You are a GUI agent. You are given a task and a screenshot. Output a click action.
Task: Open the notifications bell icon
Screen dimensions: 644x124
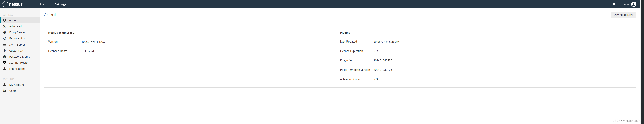point(614,4)
